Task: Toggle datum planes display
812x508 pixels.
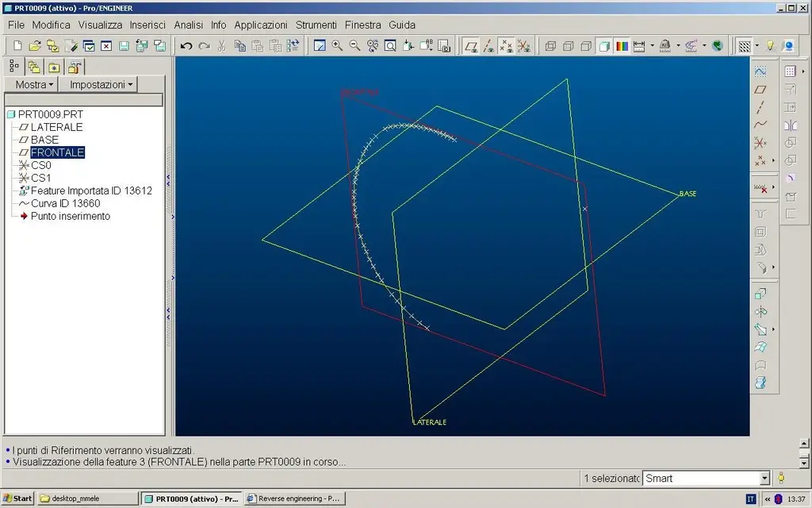Action: pos(471,45)
